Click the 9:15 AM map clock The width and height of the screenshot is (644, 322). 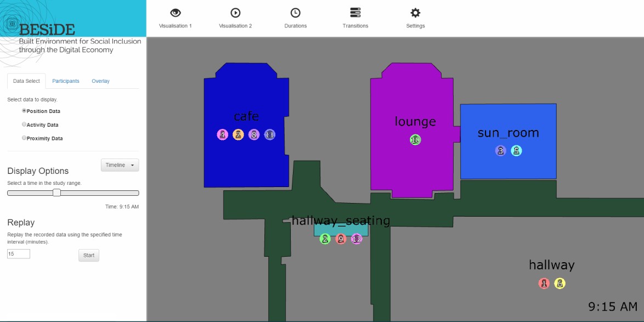(x=613, y=307)
